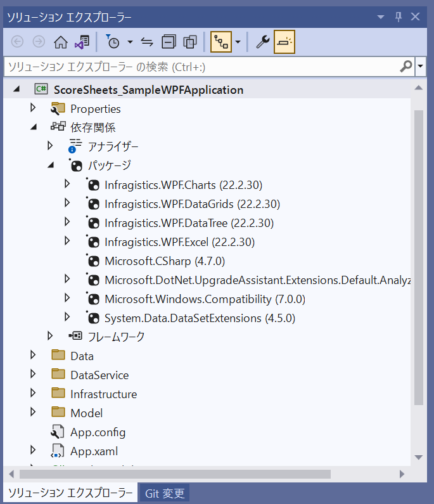
Task: Click the Infragistics.WPF.DataTree package icon
Action: pos(93,223)
